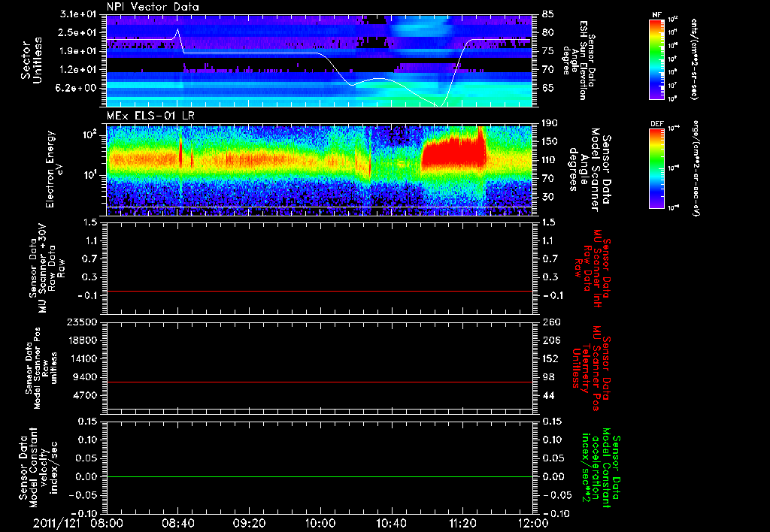The height and width of the screenshot is (532, 770).
Task: Click the green line in the velocity panel
Action: coord(319,476)
